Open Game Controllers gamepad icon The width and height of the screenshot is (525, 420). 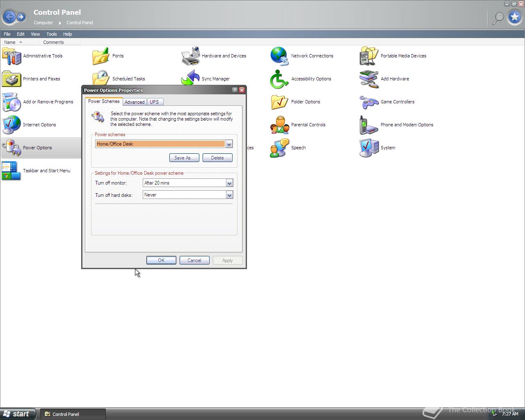point(369,102)
